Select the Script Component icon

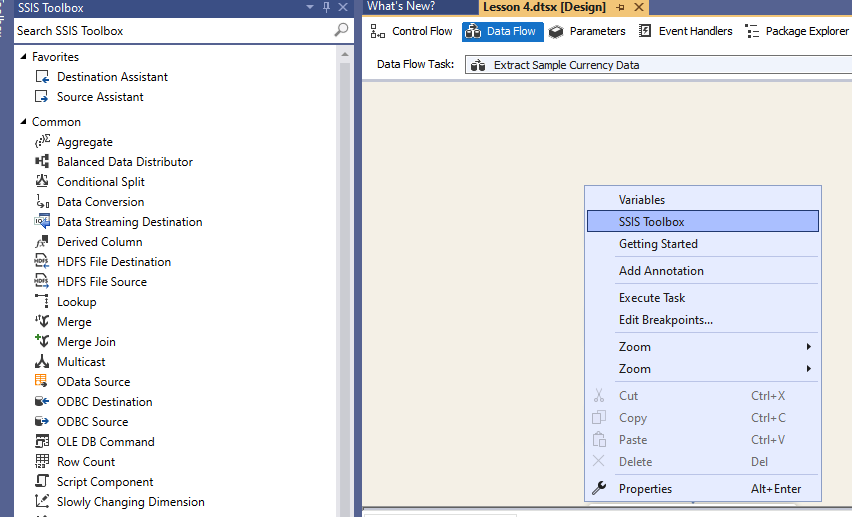pyautogui.click(x=42, y=481)
